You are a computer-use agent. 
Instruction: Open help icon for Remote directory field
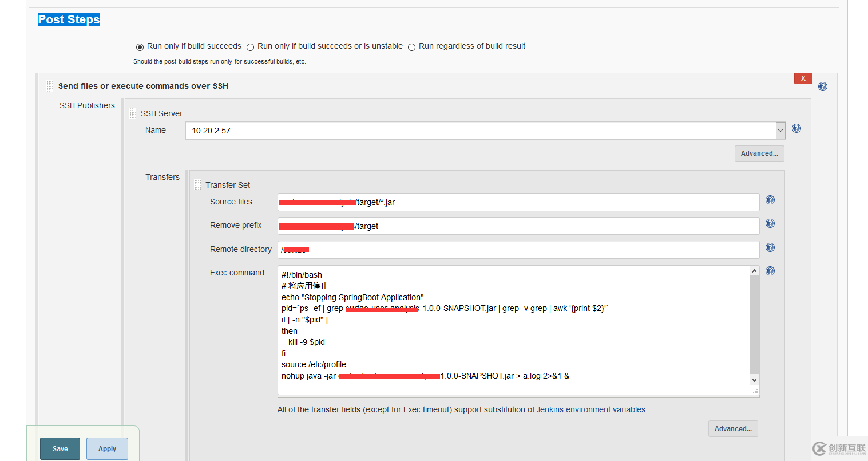tap(770, 247)
